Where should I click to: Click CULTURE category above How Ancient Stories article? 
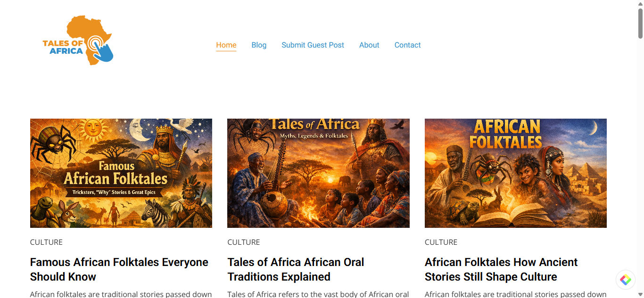pyautogui.click(x=441, y=242)
